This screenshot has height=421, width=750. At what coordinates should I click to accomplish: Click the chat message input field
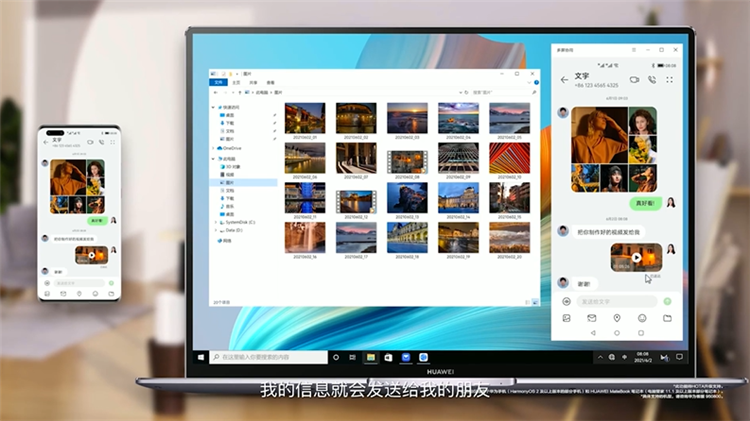617,301
